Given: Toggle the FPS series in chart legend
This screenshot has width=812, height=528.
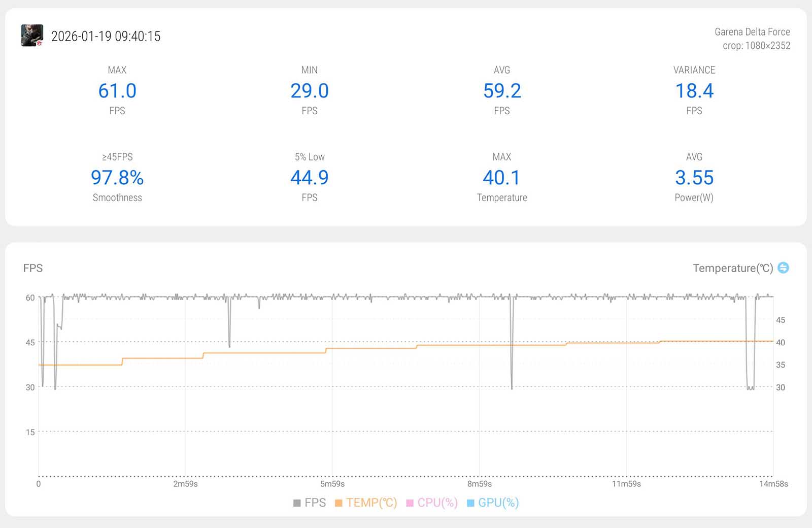Looking at the screenshot, I should click(x=310, y=503).
